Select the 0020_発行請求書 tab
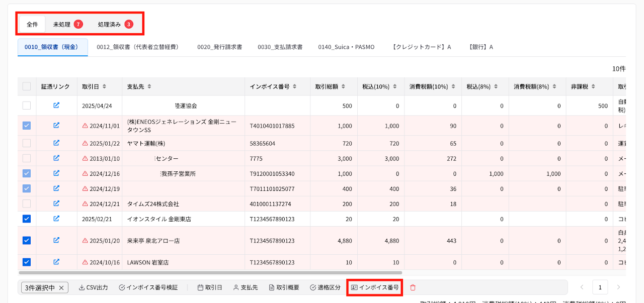The image size is (644, 303). (x=219, y=47)
